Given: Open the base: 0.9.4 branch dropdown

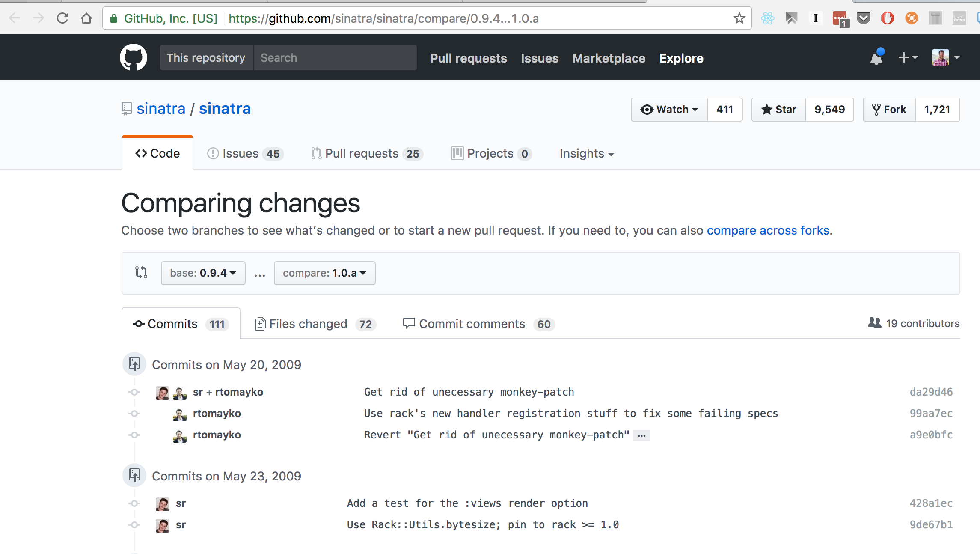Looking at the screenshot, I should (x=203, y=273).
